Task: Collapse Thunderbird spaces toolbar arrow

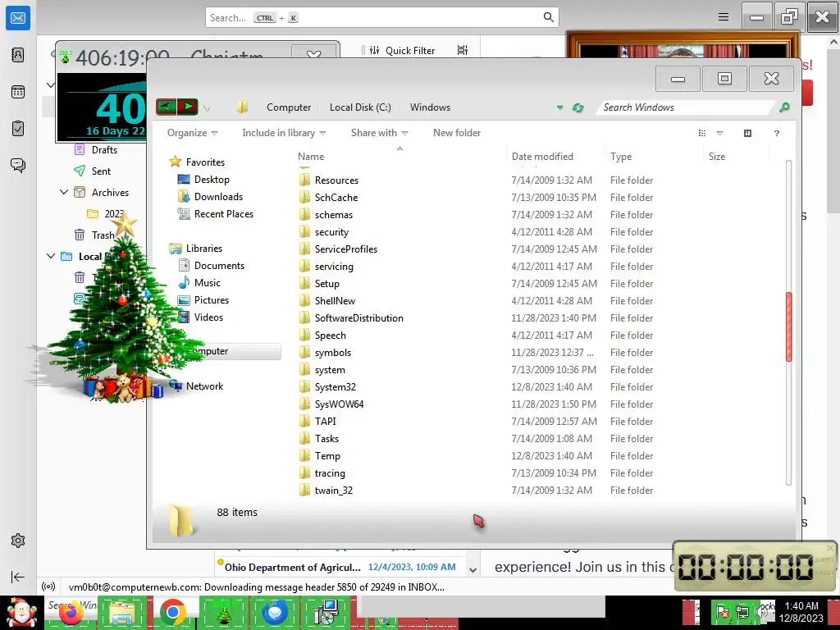Action: [18, 577]
